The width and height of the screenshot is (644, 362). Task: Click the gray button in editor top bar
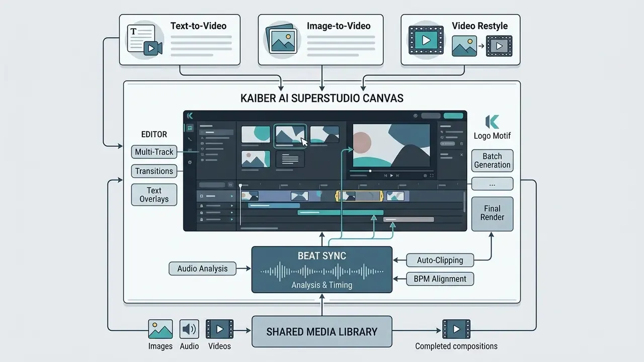click(x=431, y=116)
